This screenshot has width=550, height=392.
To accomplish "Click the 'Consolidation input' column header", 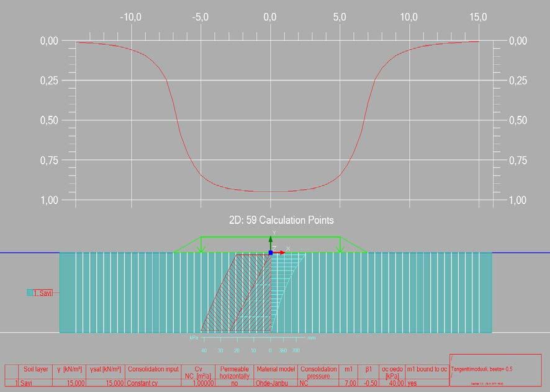I will (153, 369).
